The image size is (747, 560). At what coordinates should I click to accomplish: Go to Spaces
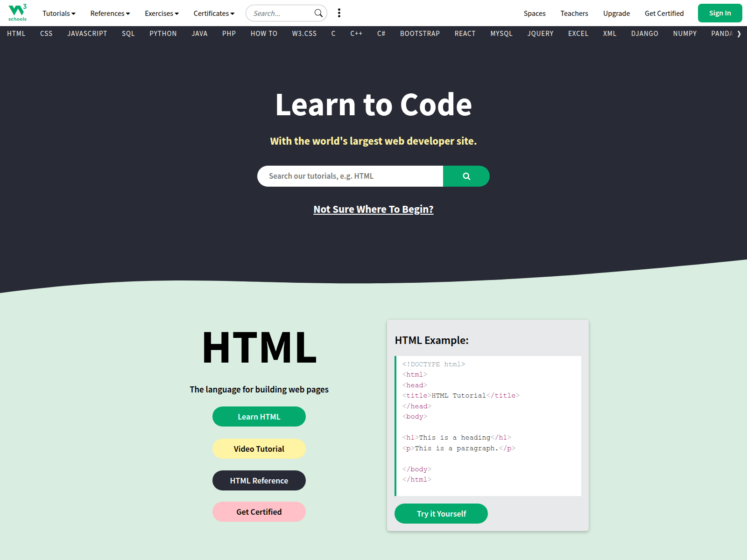point(535,14)
